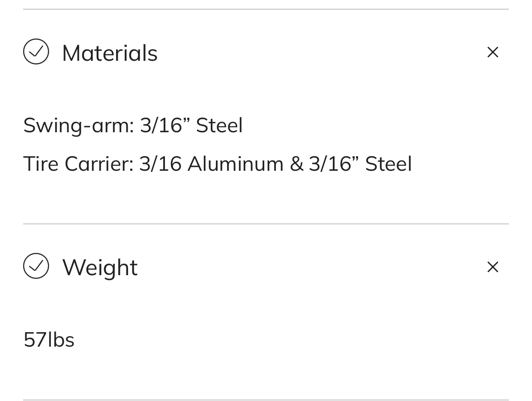Collapse Materials section using its X icon
Viewport: 532px width, 401px height.
pos(493,52)
